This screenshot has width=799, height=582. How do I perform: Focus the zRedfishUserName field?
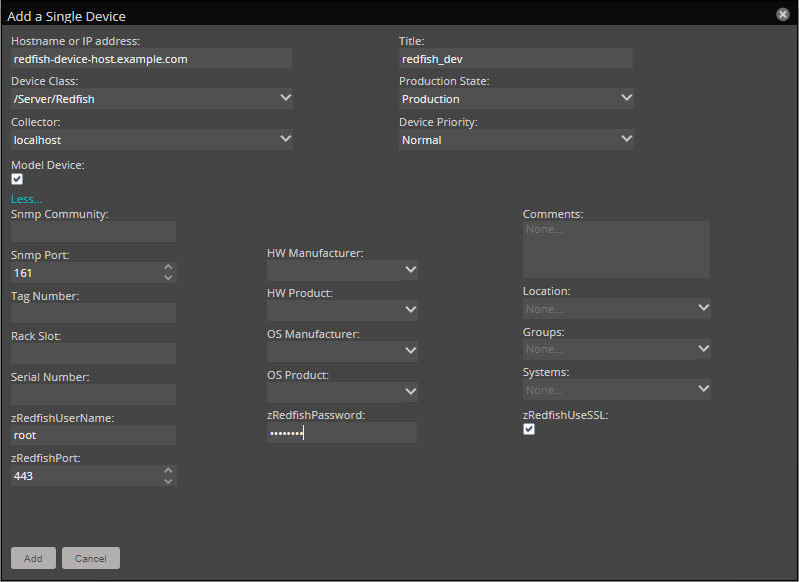pos(93,435)
